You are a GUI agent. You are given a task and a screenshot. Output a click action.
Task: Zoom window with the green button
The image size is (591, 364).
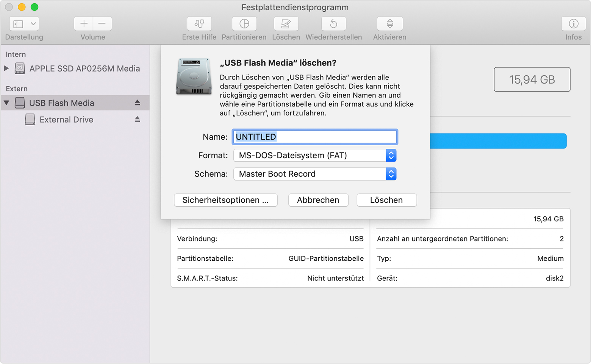[34, 7]
